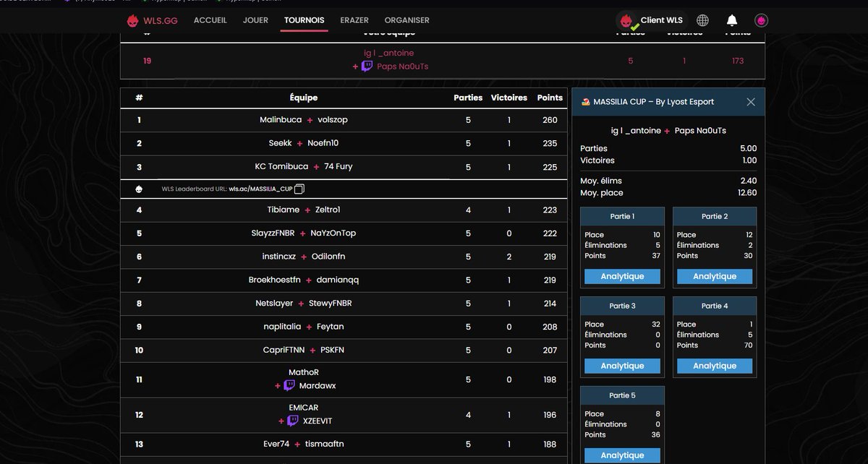Viewport: 868px width, 464px height.
Task: Go to the JOUER menu
Action: click(255, 20)
